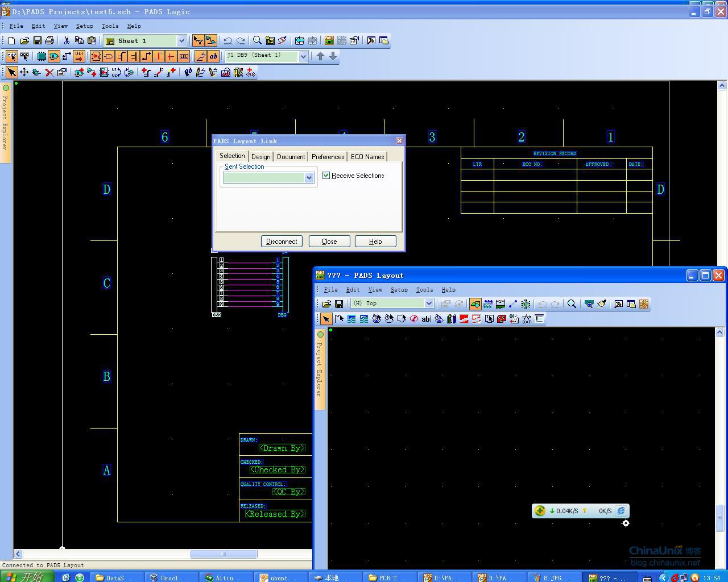This screenshot has width=728, height=582.
Task: Open the PADS Layout link icon
Action: pyautogui.click(x=329, y=40)
